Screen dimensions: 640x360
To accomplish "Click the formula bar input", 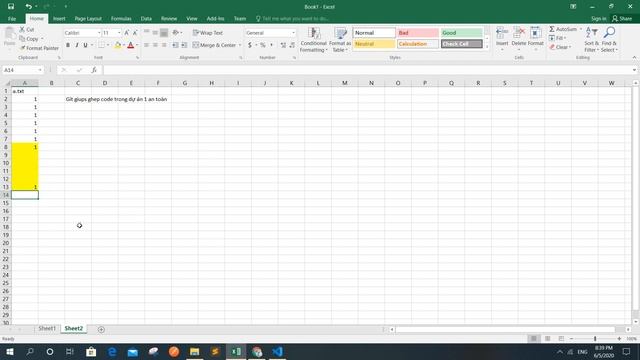I will coord(367,70).
